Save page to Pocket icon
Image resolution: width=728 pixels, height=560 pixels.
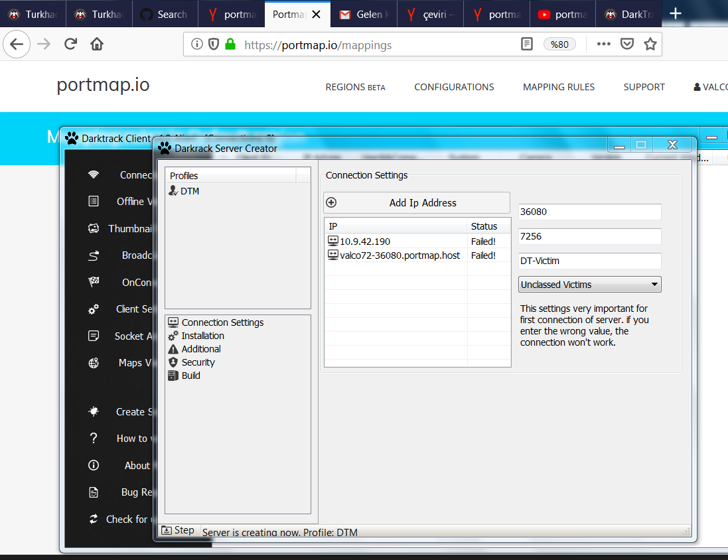tap(626, 44)
